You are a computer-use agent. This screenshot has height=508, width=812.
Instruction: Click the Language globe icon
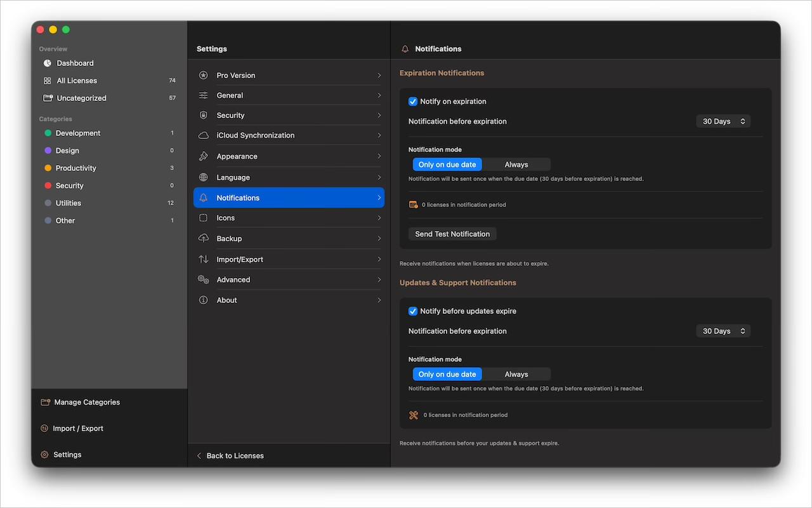click(x=204, y=178)
